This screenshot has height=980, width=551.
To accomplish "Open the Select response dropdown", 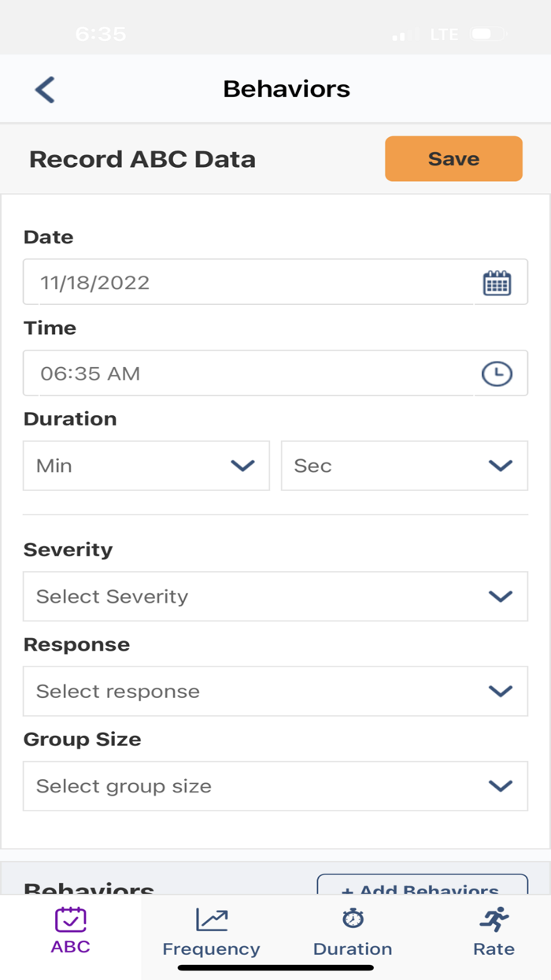I will pos(275,691).
